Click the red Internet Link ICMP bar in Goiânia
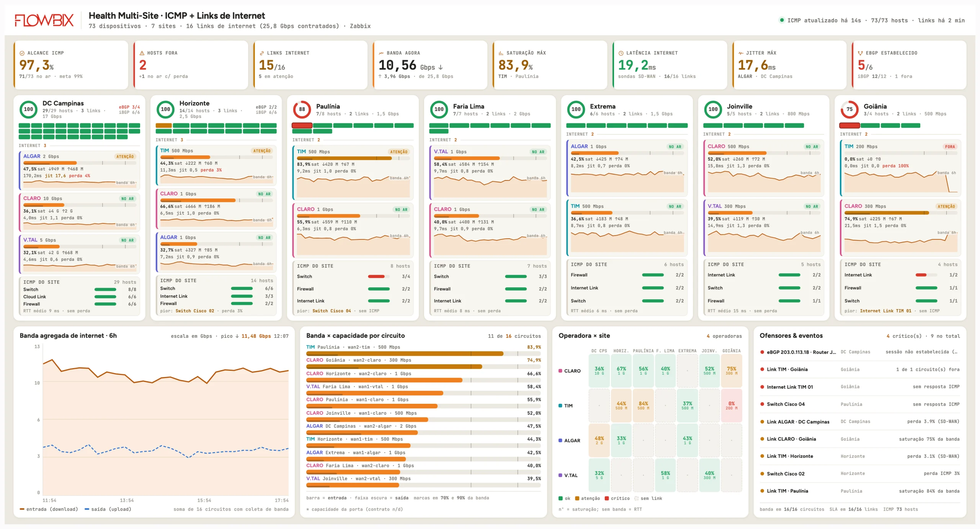 click(x=926, y=275)
